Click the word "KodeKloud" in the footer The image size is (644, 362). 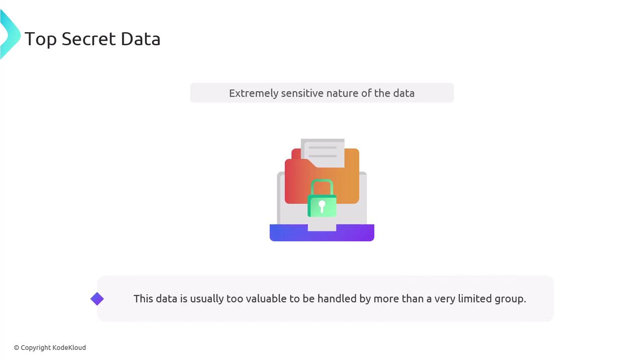click(x=69, y=347)
